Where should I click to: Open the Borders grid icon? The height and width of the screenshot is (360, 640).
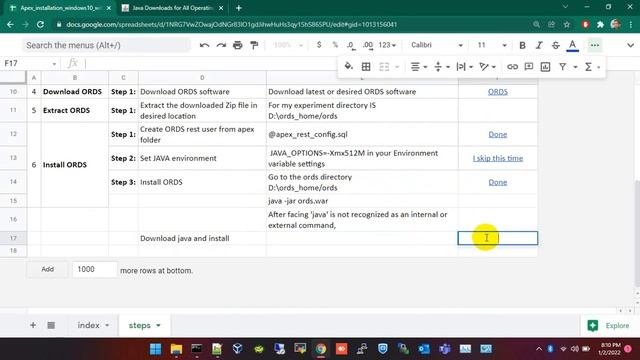(x=366, y=67)
